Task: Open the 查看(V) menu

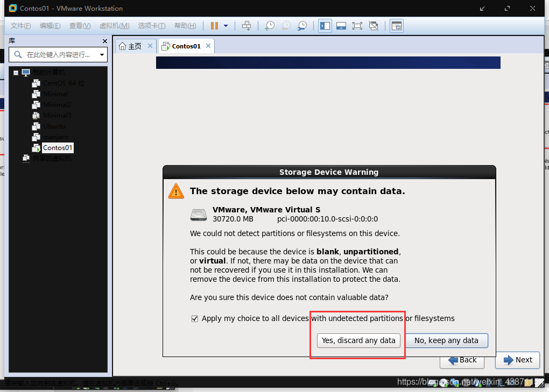Action: pyautogui.click(x=80, y=25)
